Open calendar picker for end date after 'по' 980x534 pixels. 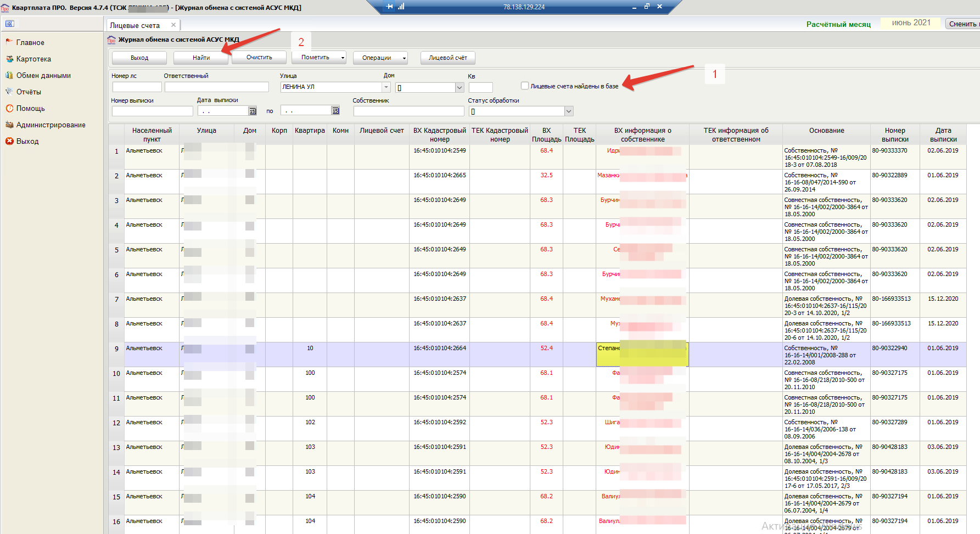[335, 111]
